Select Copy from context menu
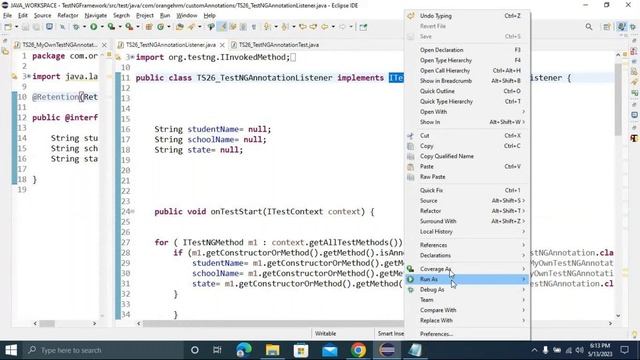 [467, 146]
